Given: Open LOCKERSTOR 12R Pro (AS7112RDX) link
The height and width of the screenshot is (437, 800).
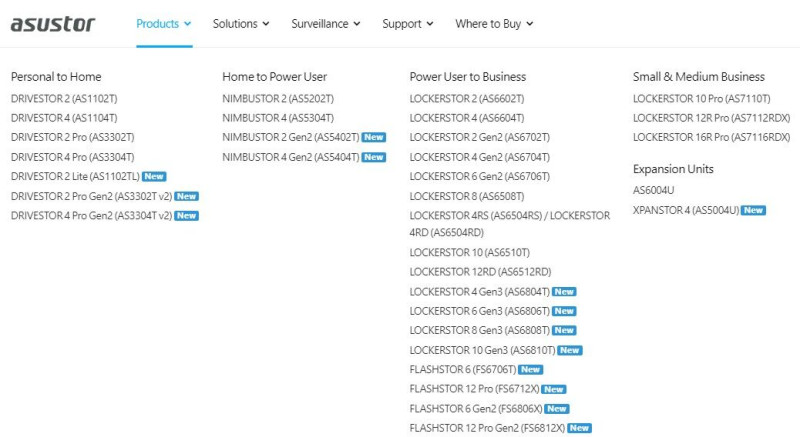Looking at the screenshot, I should tap(711, 118).
